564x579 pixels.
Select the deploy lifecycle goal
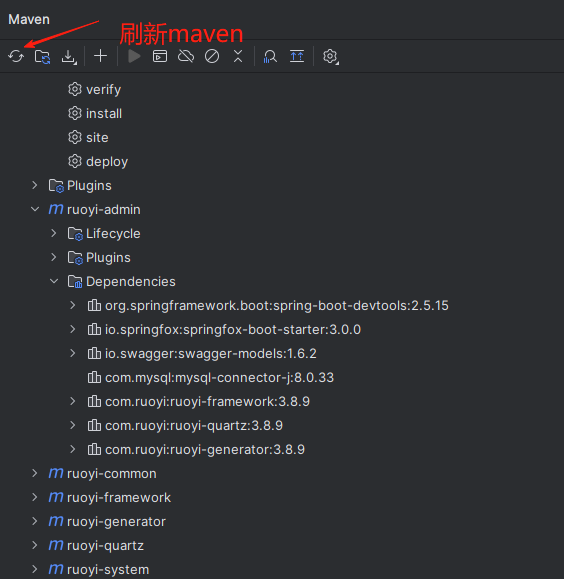click(x=107, y=162)
